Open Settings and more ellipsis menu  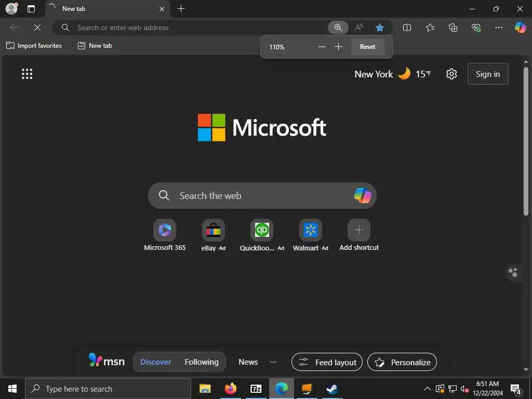click(x=498, y=28)
